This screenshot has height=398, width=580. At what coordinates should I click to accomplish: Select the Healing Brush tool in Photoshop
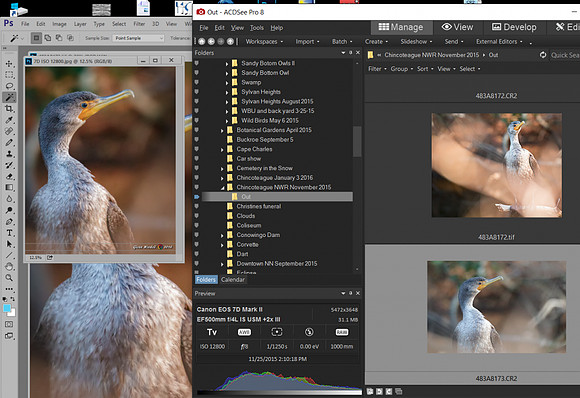[x=9, y=131]
